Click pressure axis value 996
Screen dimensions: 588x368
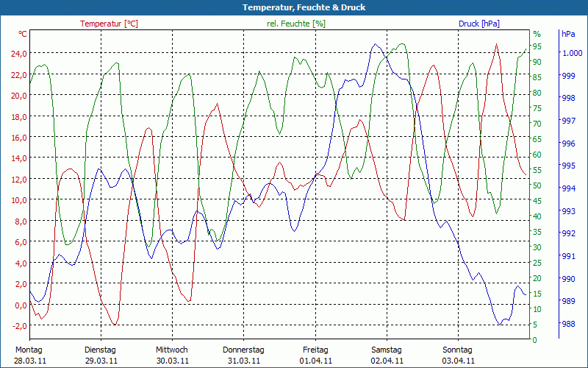point(568,144)
